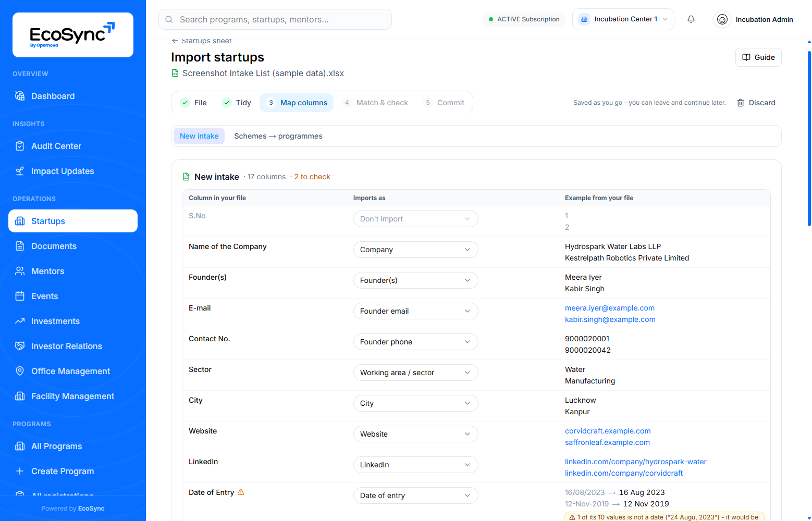This screenshot has width=812, height=521.
Task: Expand the Founder phone dropdown
Action: tap(416, 342)
